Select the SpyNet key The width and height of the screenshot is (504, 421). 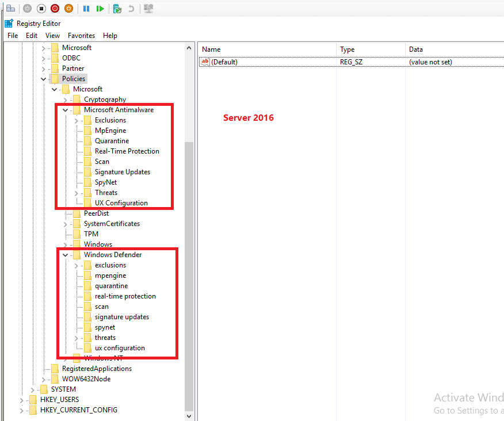click(106, 182)
